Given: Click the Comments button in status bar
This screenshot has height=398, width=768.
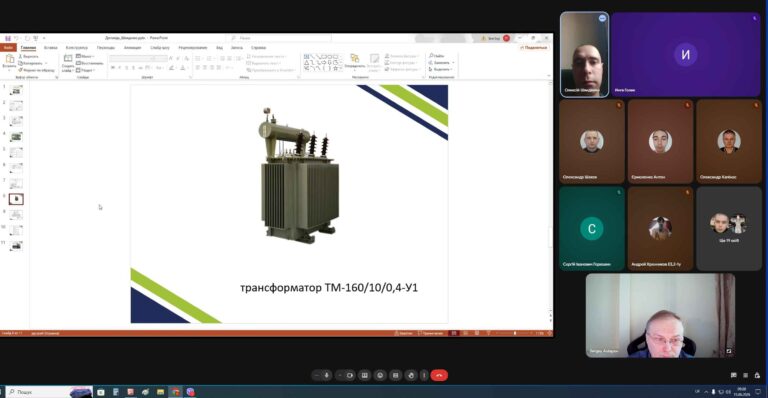Looking at the screenshot, I should point(431,333).
